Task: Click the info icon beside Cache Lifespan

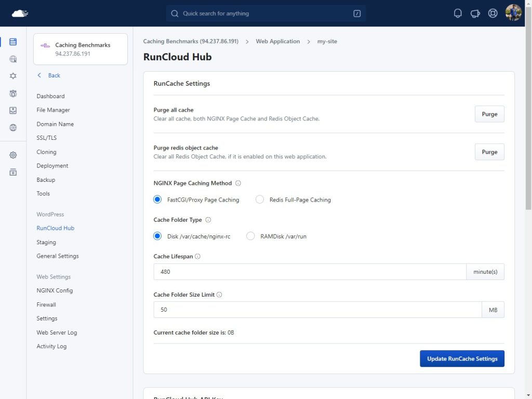Action: point(197,257)
